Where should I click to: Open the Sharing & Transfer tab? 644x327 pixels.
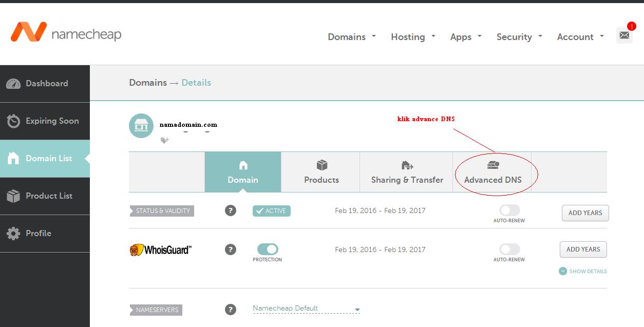pyautogui.click(x=407, y=172)
